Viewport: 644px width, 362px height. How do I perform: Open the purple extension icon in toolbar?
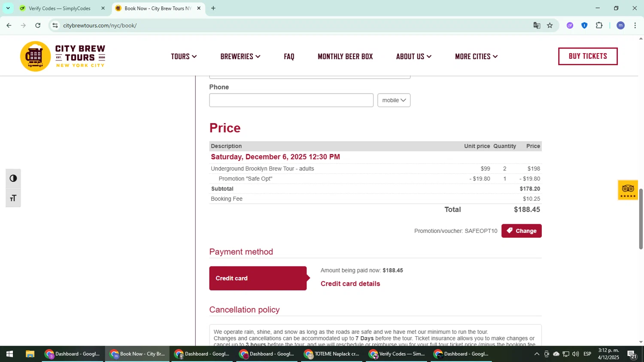570,25
